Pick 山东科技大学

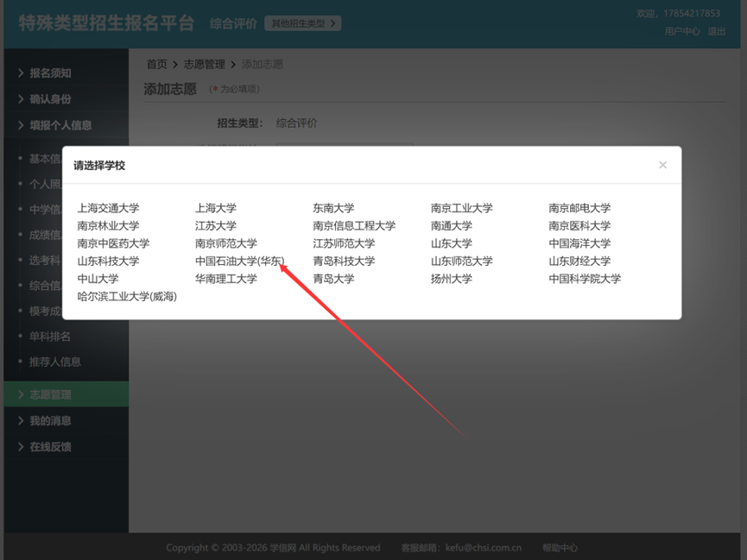108,261
